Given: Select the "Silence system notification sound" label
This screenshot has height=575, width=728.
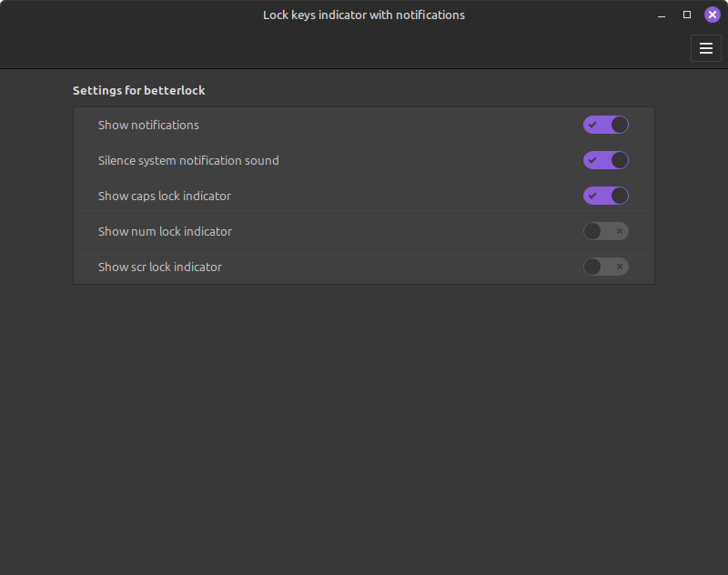Looking at the screenshot, I should (x=188, y=160).
